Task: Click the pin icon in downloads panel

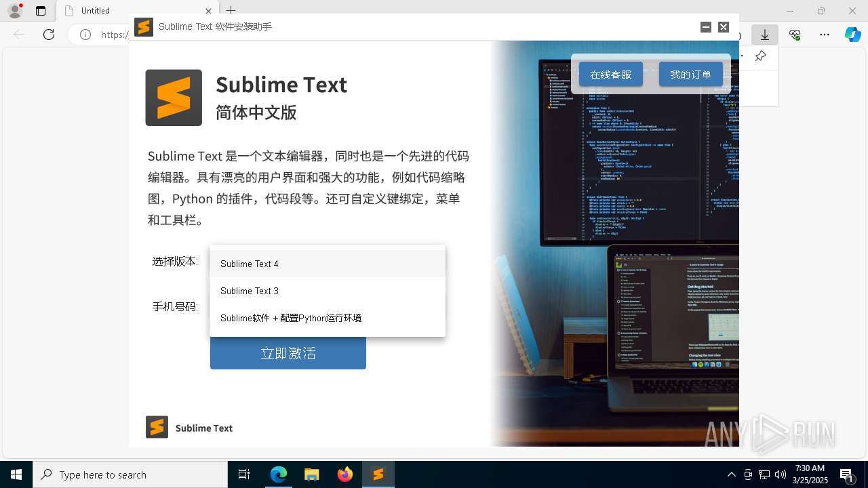Action: point(761,56)
